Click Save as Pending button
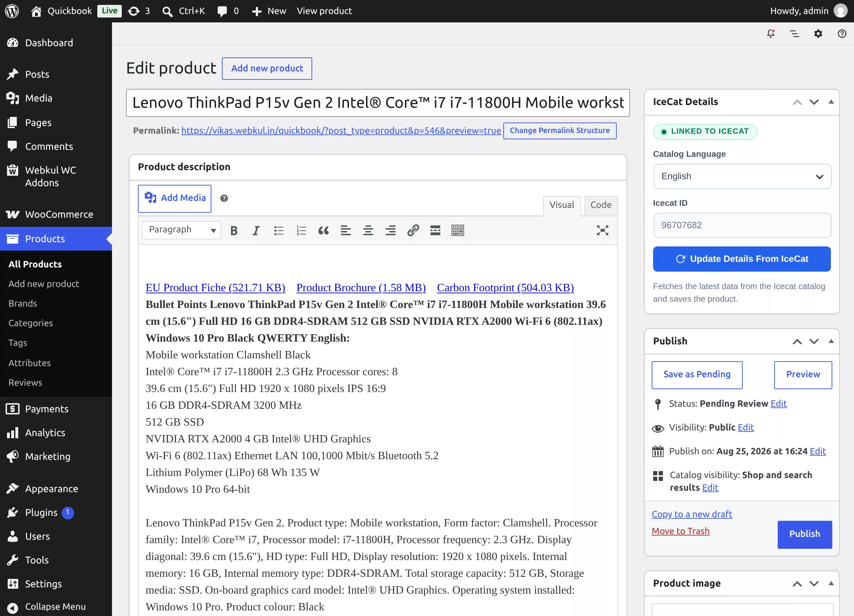 (x=696, y=374)
